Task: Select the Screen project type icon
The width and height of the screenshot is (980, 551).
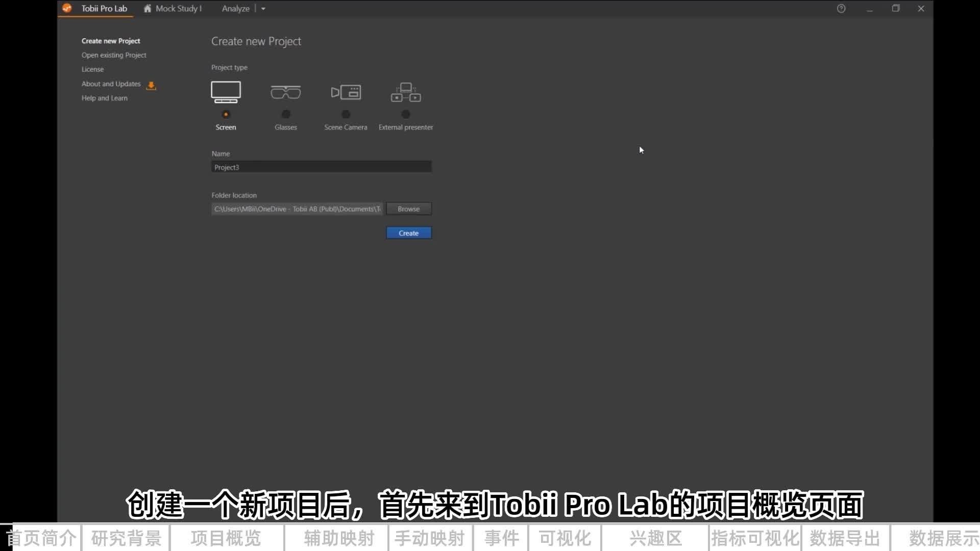Action: [226, 92]
